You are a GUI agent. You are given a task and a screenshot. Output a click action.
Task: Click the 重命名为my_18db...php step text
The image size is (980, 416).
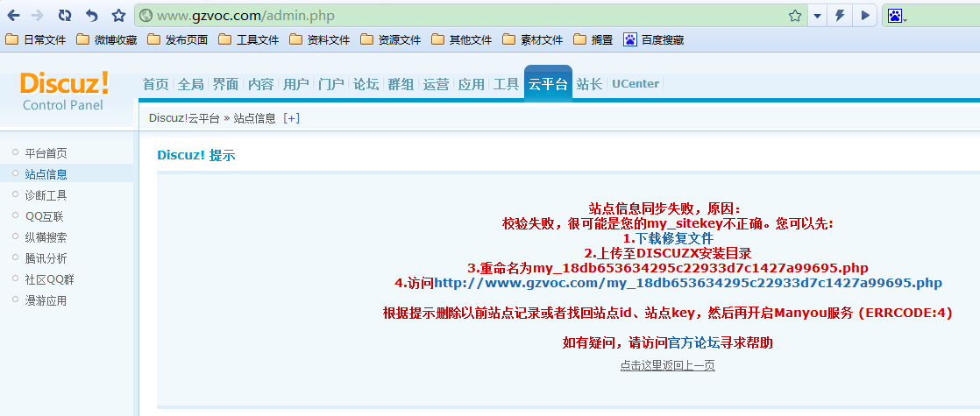click(x=667, y=269)
